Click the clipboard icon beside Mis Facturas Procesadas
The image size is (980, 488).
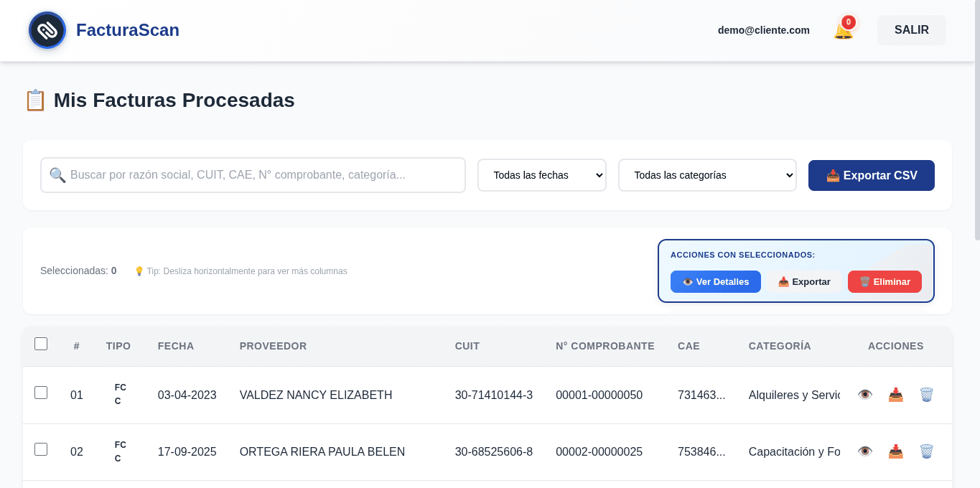(x=35, y=100)
